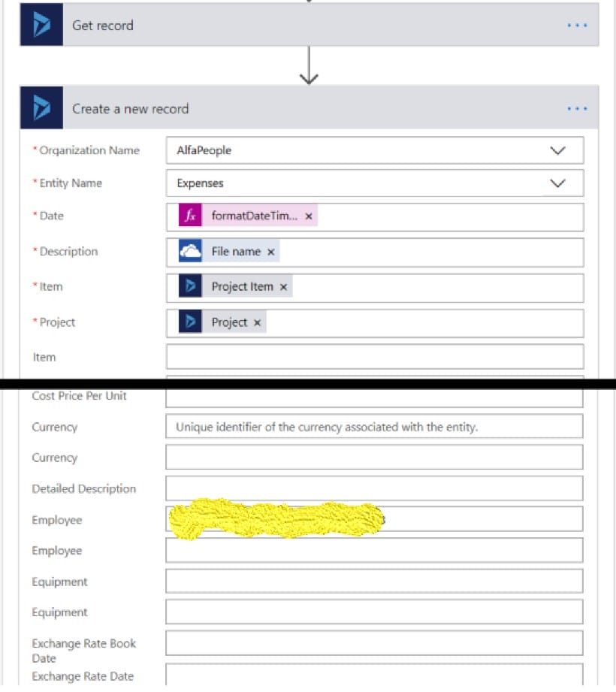Click the Dynamics icon on the Project Item token
This screenshot has height=692, width=616.
[x=189, y=286]
